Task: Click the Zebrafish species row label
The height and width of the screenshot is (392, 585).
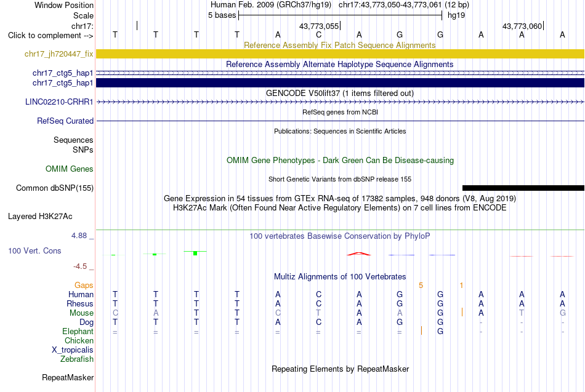Action: (x=77, y=359)
